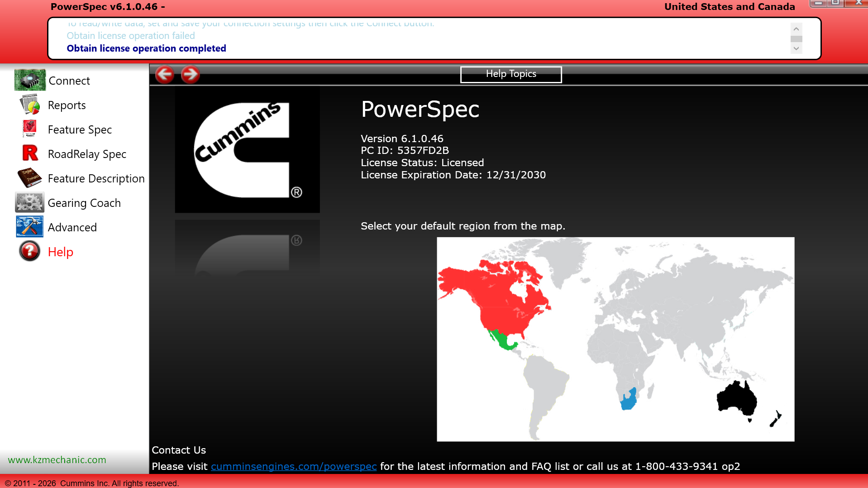
Task: Select the New Zealand region on map
Action: pyautogui.click(x=776, y=419)
